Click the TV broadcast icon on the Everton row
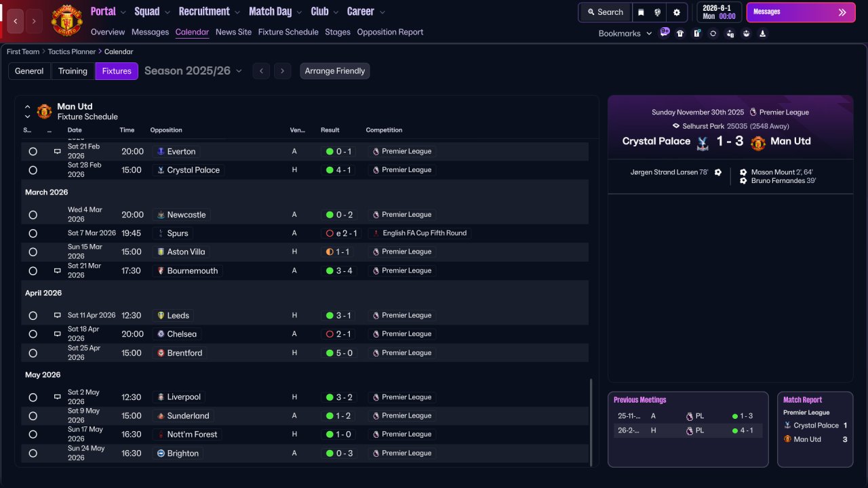Image resolution: width=868 pixels, height=488 pixels. click(x=57, y=151)
